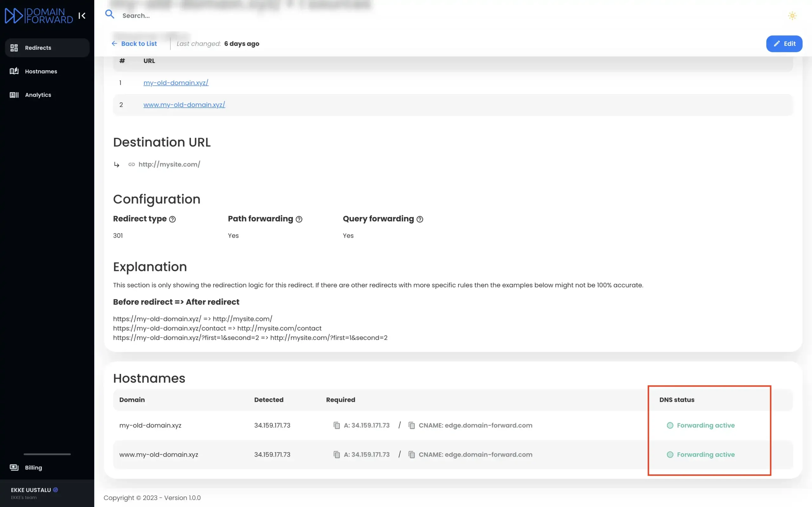Toggle light/dark theme with the sun icon
The image size is (812, 507).
792,16
